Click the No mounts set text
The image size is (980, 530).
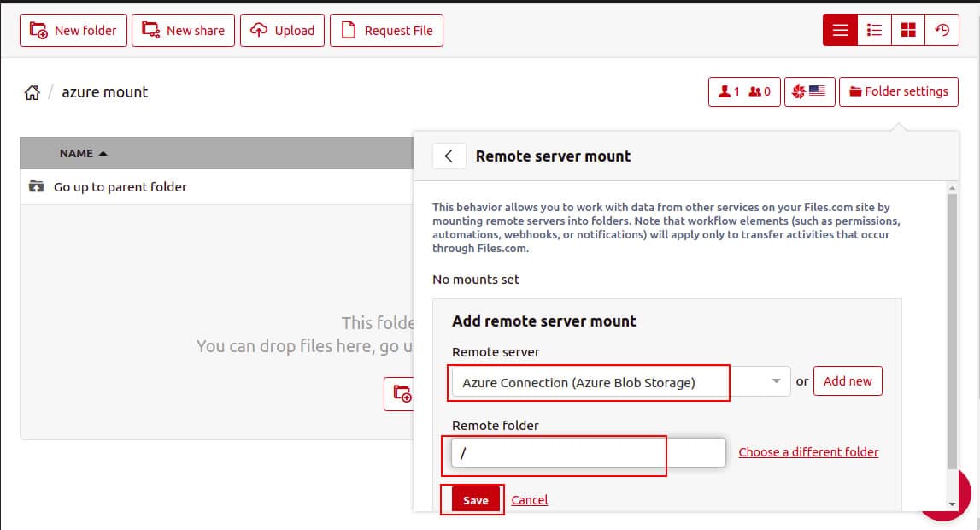[x=476, y=280]
